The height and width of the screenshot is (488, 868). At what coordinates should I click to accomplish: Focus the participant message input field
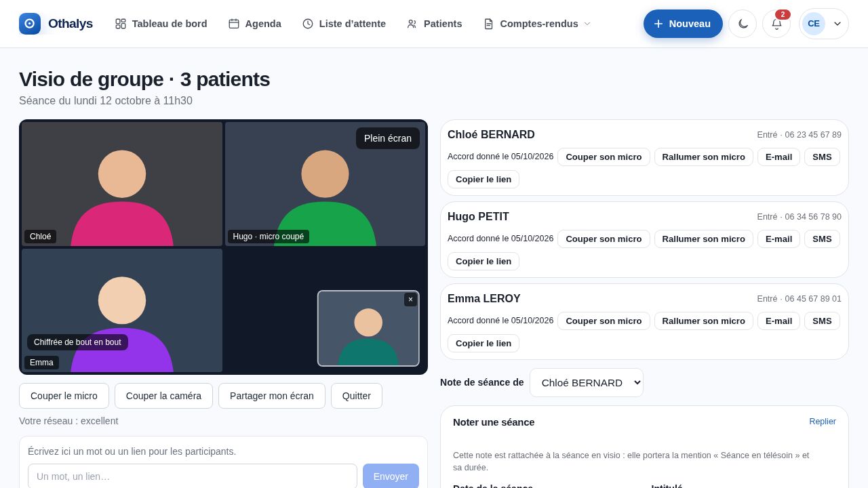(x=193, y=476)
